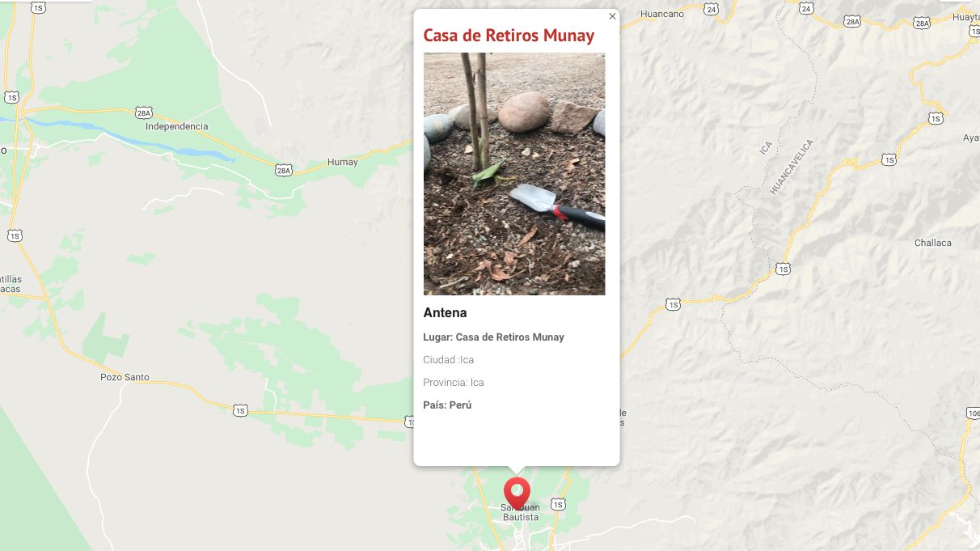
Task: Click the 1S route shield near Pozo Santo
Action: 240,411
